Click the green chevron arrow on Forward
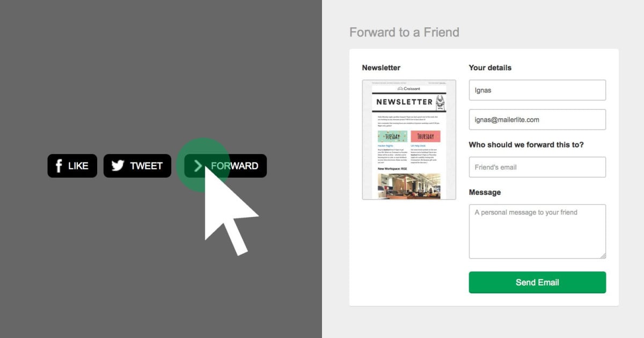Screen dimensions: 644x338 click(198, 166)
